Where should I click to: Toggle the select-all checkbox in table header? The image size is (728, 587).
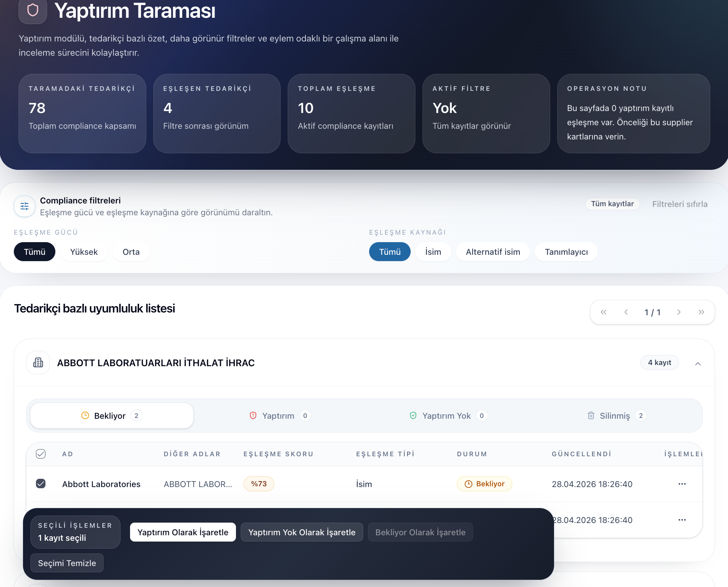coord(41,454)
